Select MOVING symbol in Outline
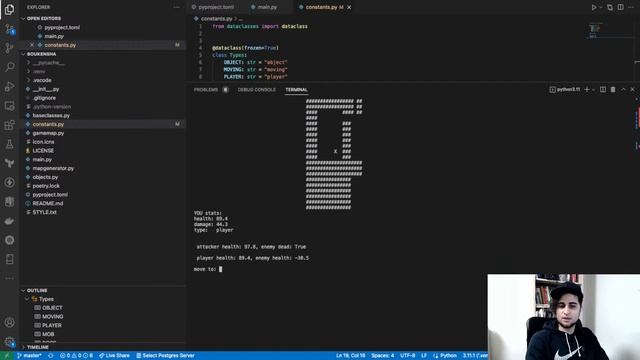The height and width of the screenshot is (360, 640). (x=53, y=317)
